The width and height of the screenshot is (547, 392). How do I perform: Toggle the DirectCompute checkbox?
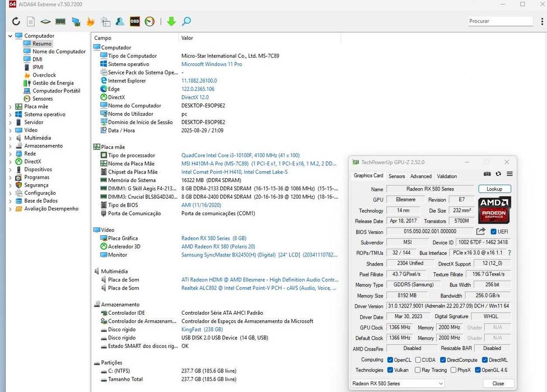click(443, 360)
